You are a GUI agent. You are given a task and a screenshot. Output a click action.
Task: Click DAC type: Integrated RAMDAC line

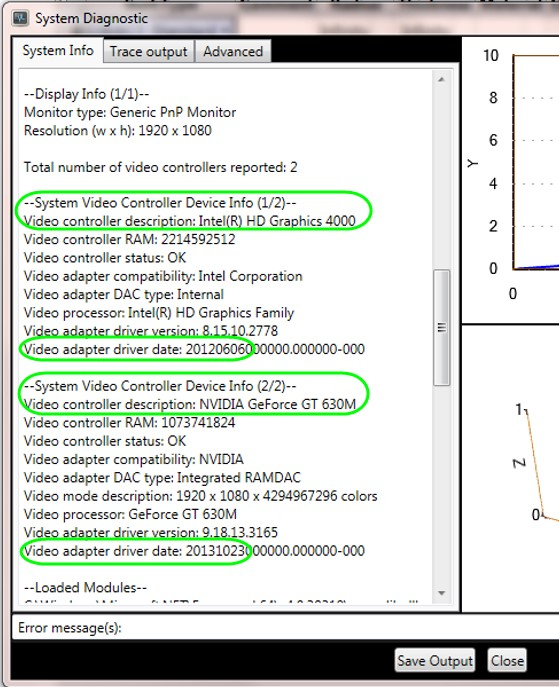[x=163, y=478]
